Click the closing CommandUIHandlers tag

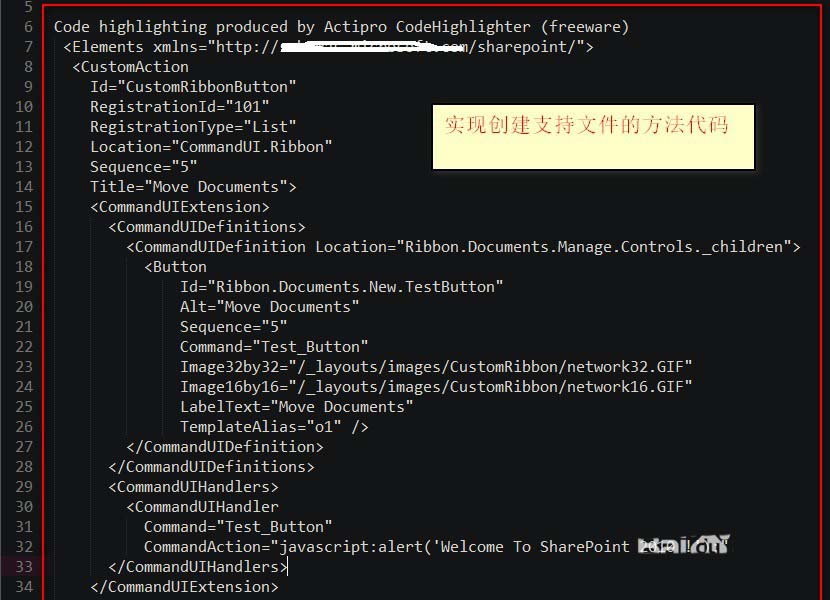(x=198, y=566)
